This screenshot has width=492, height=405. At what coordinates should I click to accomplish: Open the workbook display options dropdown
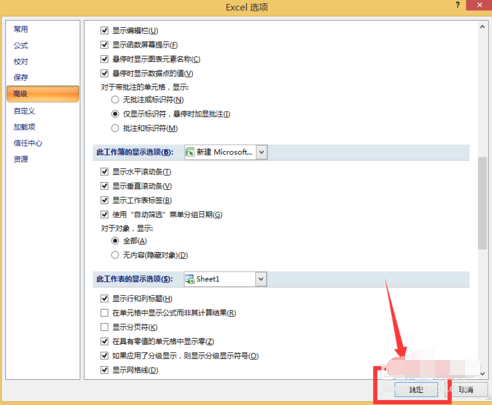point(262,152)
